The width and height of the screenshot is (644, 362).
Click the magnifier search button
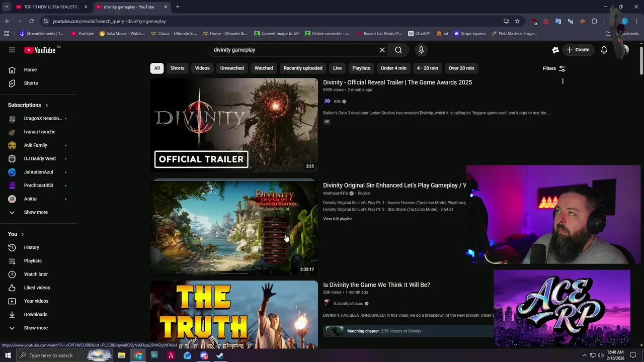[x=398, y=50]
